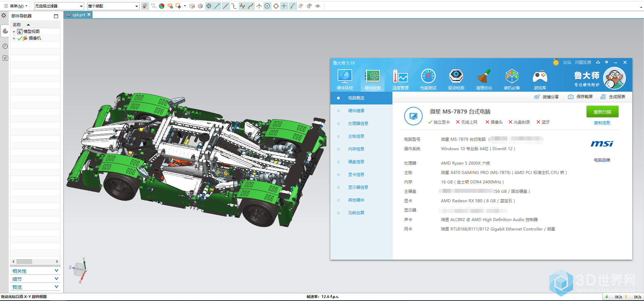Click the 鲁大师 mascot avatar

pyautogui.click(x=614, y=78)
